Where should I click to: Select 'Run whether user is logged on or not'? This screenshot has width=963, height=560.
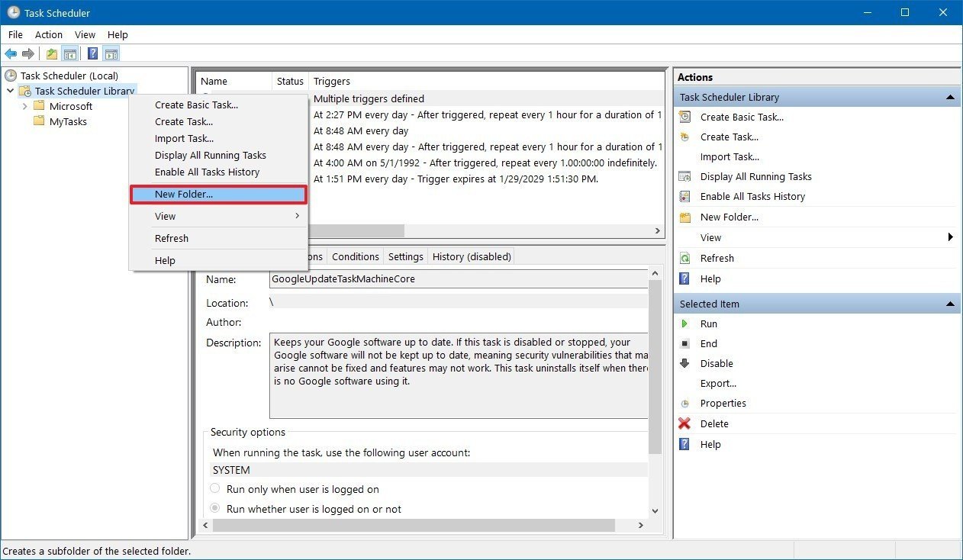click(x=215, y=509)
